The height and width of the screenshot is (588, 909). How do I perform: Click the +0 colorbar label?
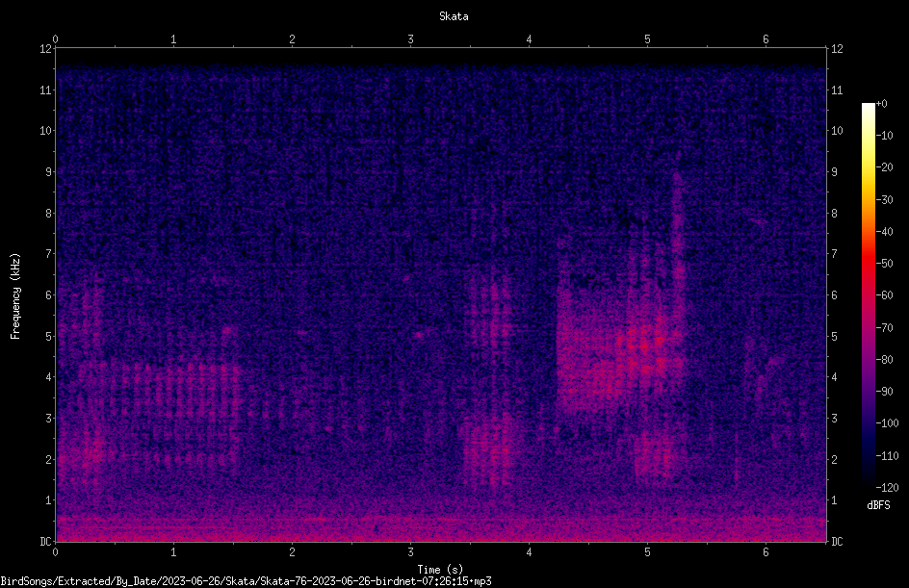pos(881,104)
